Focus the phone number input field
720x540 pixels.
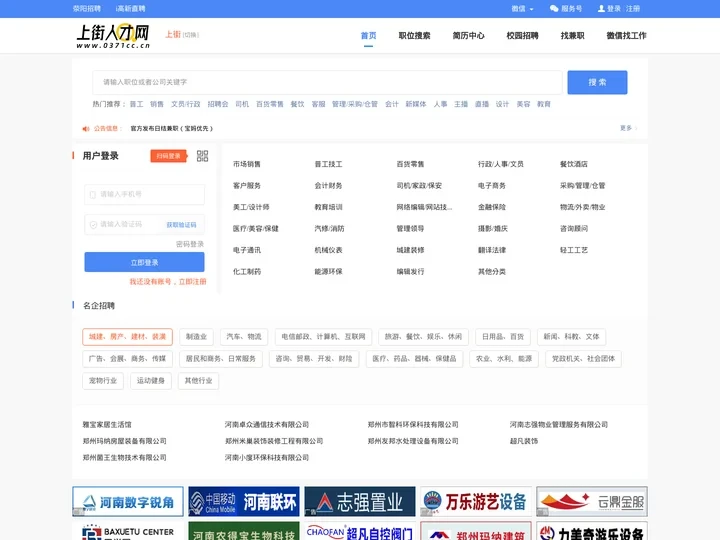145,194
